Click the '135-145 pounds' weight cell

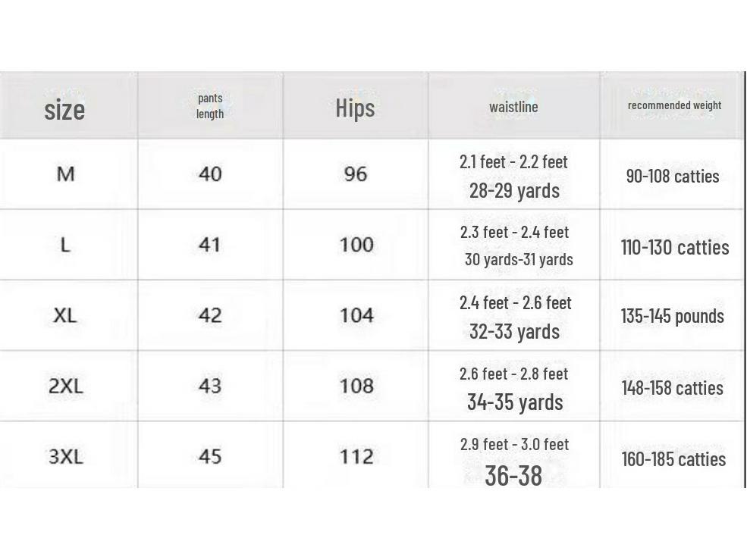pyautogui.click(x=672, y=316)
